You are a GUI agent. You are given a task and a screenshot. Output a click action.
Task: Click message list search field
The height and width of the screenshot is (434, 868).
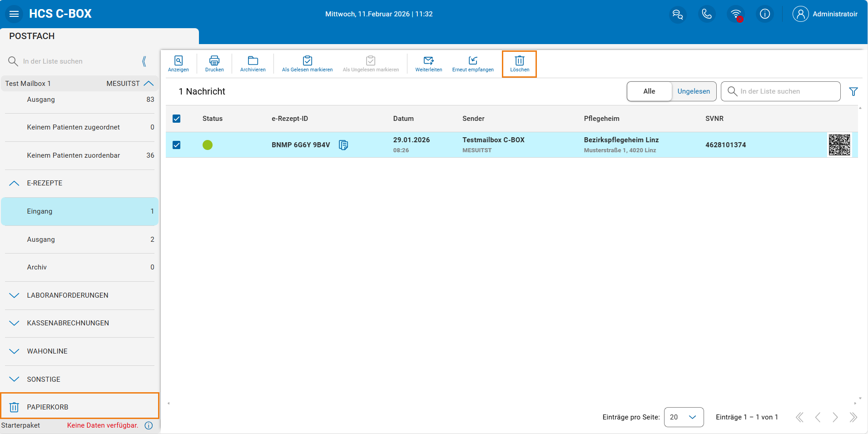(780, 91)
